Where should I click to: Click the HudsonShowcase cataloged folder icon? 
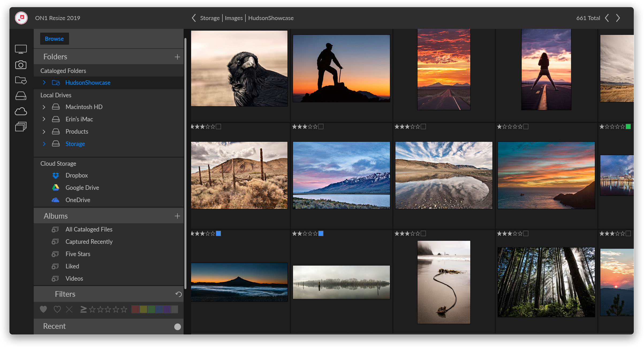(x=56, y=83)
